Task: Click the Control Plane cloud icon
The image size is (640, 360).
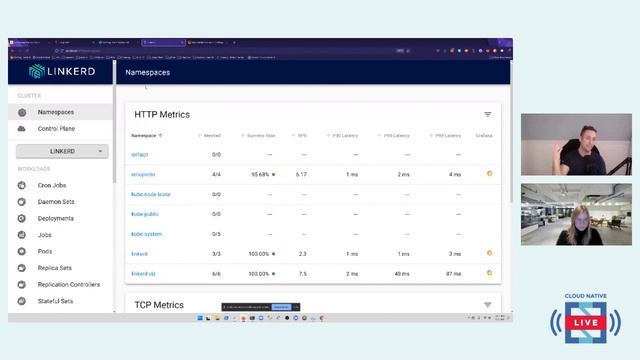Action: point(22,129)
